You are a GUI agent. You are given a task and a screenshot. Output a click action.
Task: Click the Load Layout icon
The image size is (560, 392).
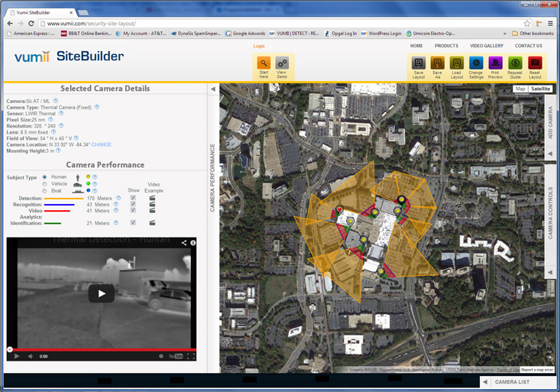coord(456,63)
